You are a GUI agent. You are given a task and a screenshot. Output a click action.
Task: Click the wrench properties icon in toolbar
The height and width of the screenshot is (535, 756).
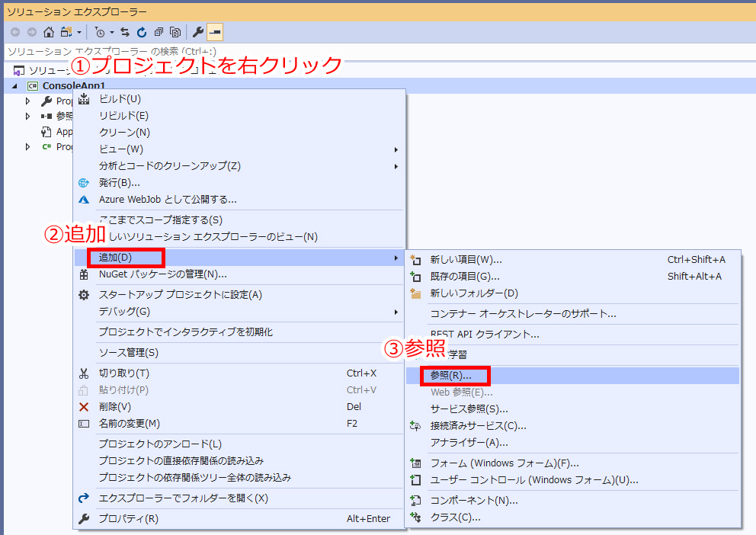tap(197, 32)
